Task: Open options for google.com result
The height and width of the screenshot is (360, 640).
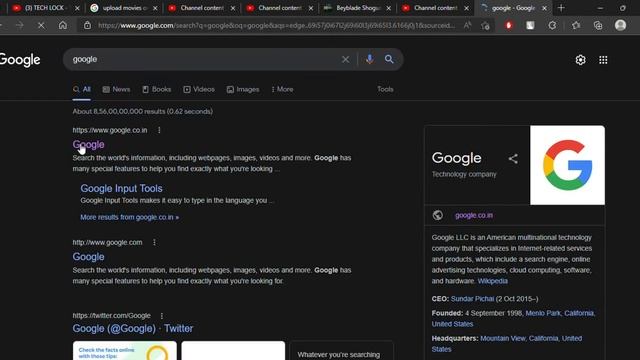Action: (x=154, y=242)
